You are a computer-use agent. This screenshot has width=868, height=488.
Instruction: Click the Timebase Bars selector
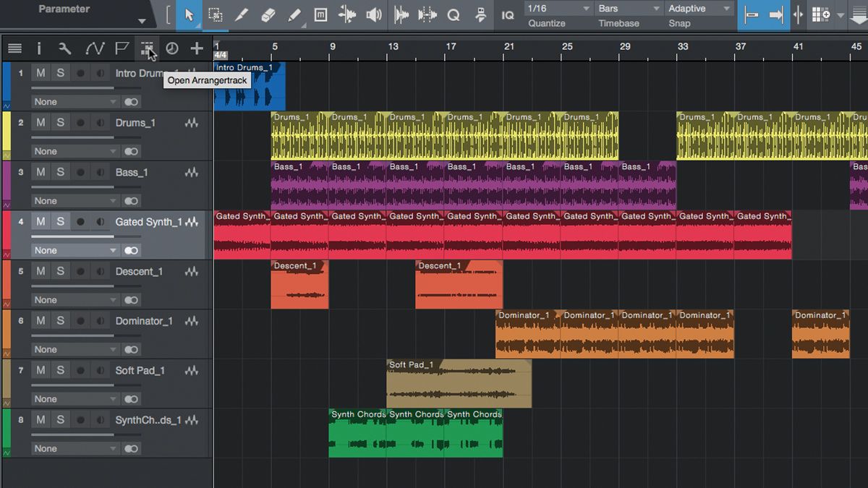(x=628, y=9)
